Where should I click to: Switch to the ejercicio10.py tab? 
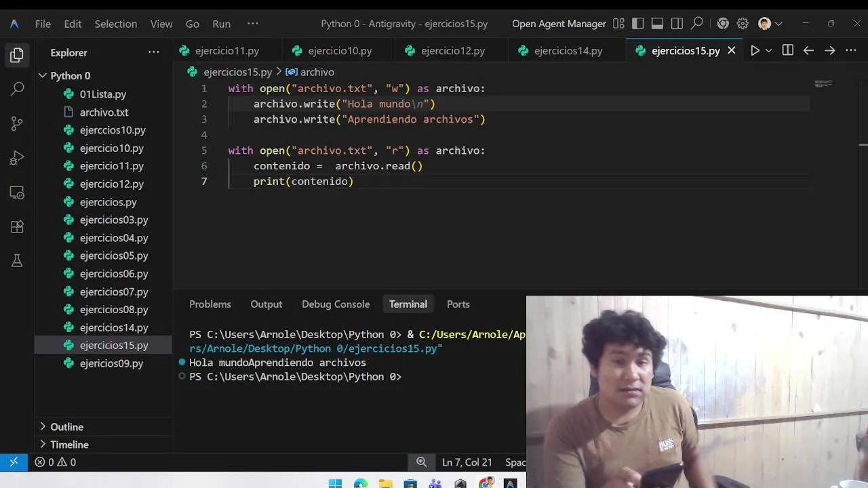coord(340,51)
